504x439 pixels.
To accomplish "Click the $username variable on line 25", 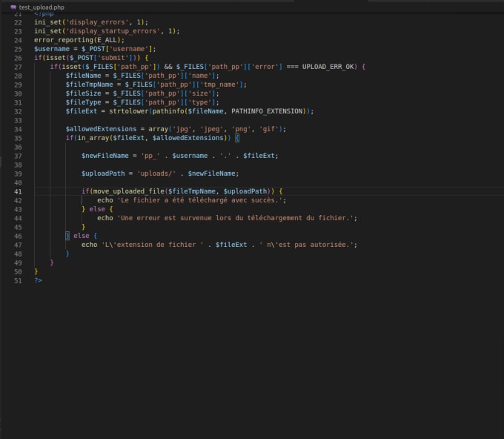I will [x=52, y=49].
